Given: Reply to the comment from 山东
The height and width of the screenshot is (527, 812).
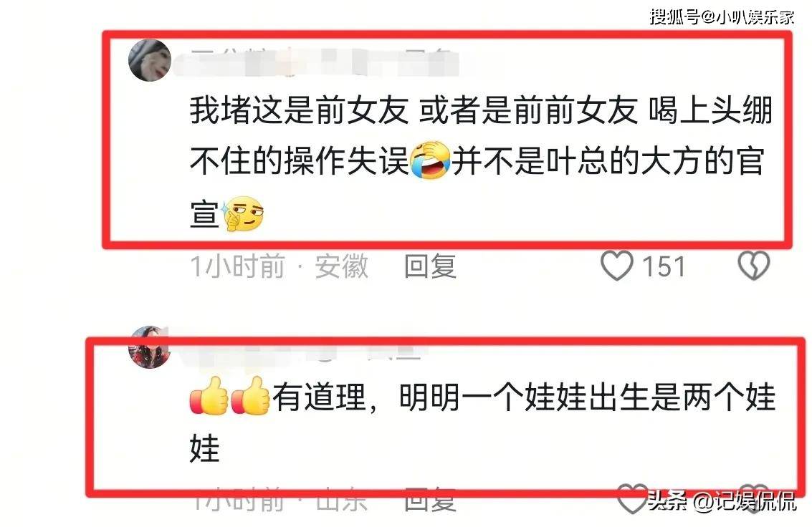Looking at the screenshot, I should [x=430, y=500].
